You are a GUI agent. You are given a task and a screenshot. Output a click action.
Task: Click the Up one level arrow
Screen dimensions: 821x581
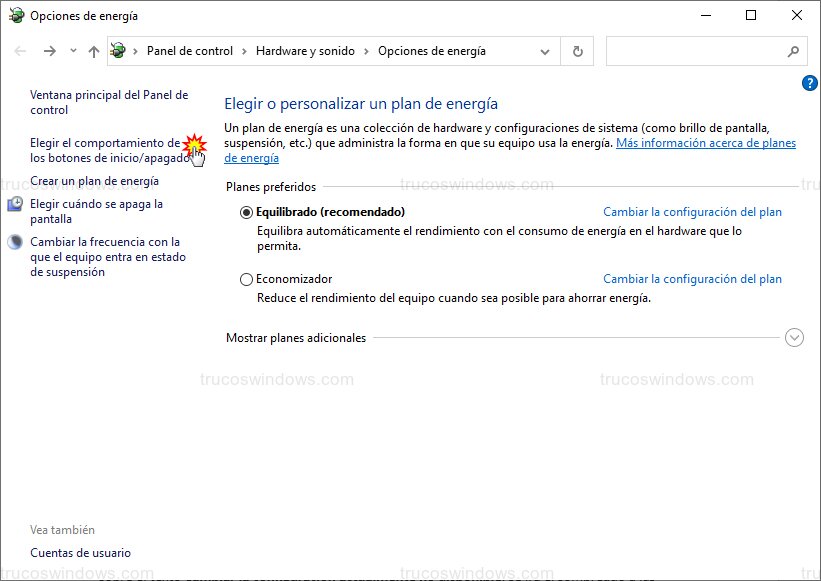[x=92, y=51]
